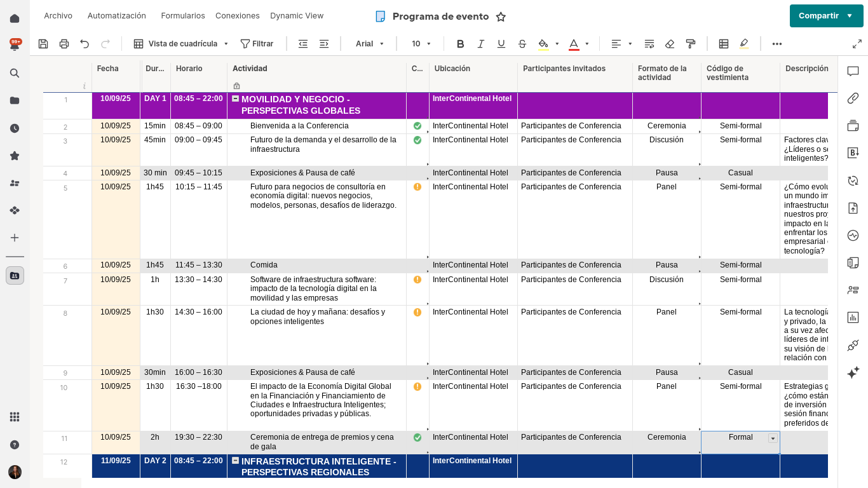This screenshot has height=488, width=868.
Task: Click the Print icon
Action: point(64,44)
